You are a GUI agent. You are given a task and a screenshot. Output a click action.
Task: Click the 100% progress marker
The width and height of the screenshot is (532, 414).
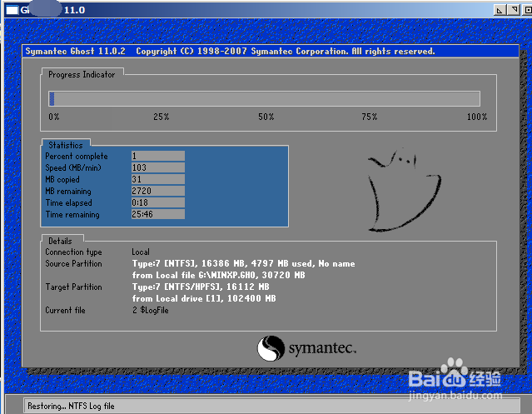(477, 117)
